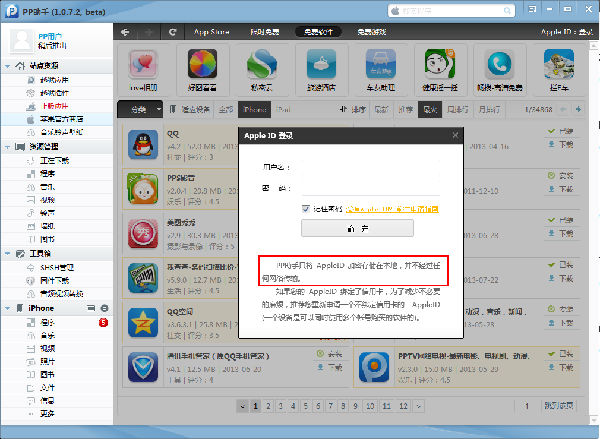Go to page 5 of the app list

[305, 406]
